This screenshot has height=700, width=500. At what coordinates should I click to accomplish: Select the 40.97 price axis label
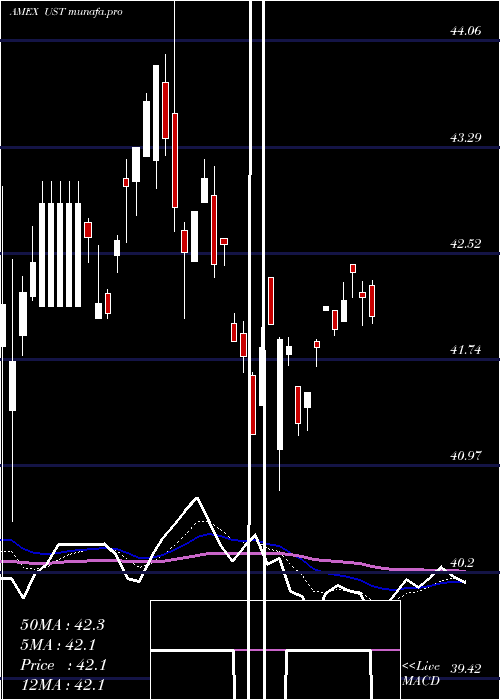click(466, 456)
